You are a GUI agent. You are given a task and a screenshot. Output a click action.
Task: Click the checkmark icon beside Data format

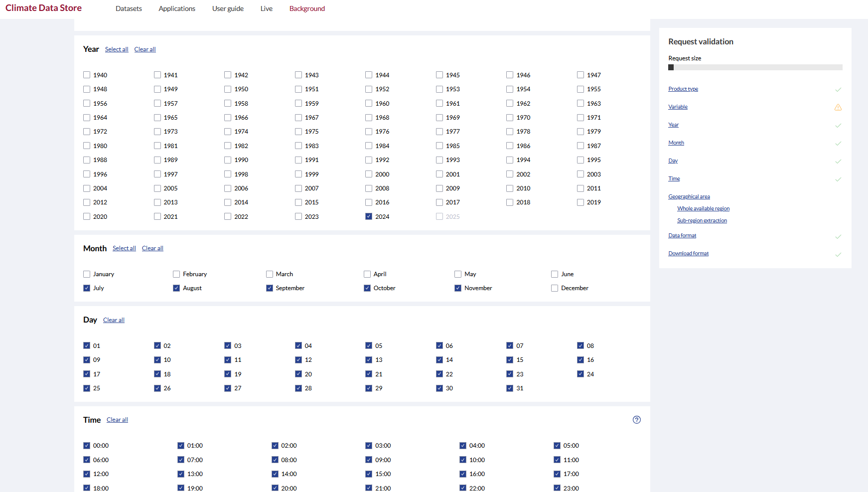[838, 236]
